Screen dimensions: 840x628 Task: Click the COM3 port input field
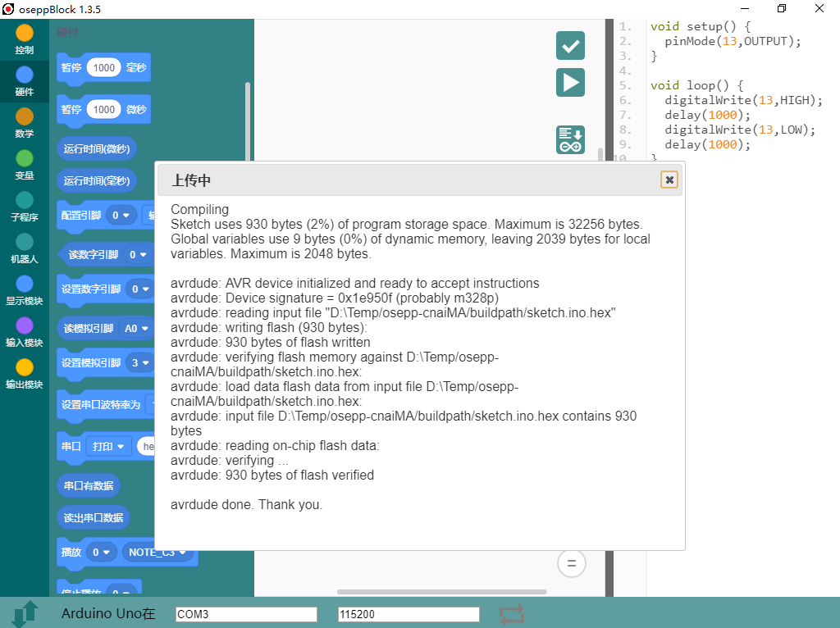click(x=246, y=614)
